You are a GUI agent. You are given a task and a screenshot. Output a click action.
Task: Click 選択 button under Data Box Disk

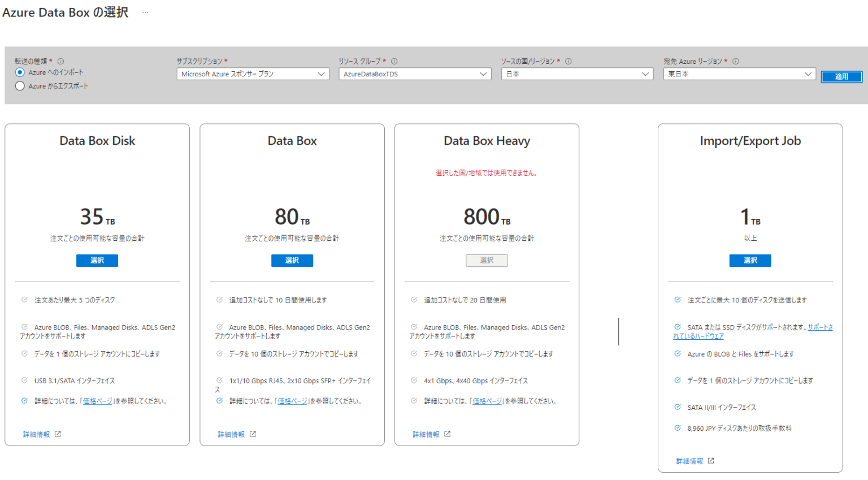click(x=97, y=260)
